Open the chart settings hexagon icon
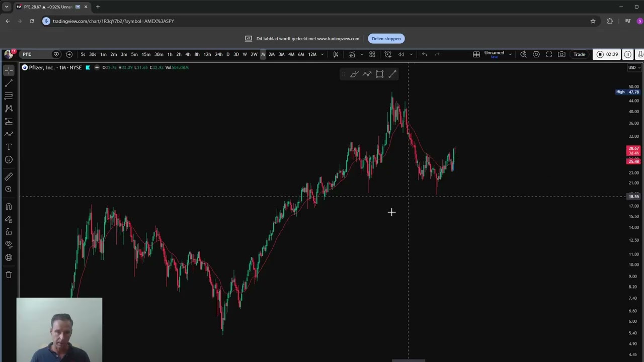The image size is (644, 362). click(x=536, y=54)
